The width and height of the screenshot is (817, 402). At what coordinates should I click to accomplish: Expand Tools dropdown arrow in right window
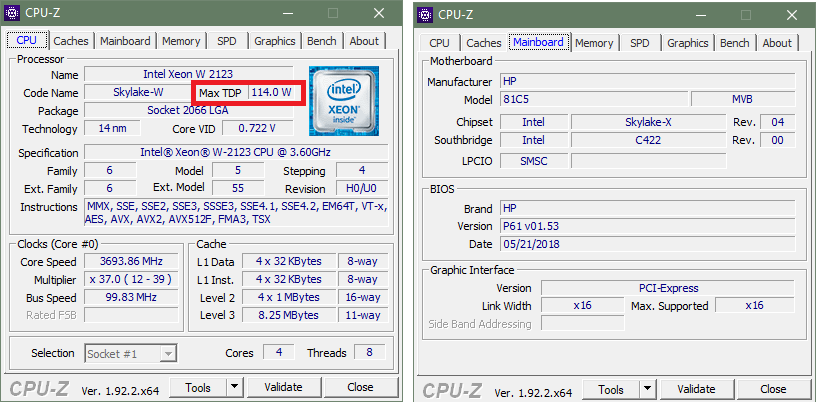click(x=647, y=389)
